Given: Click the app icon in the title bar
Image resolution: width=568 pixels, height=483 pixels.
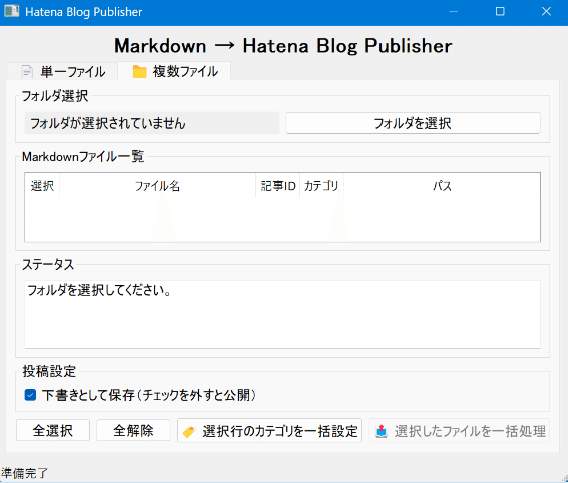Looking at the screenshot, I should coord(12,12).
